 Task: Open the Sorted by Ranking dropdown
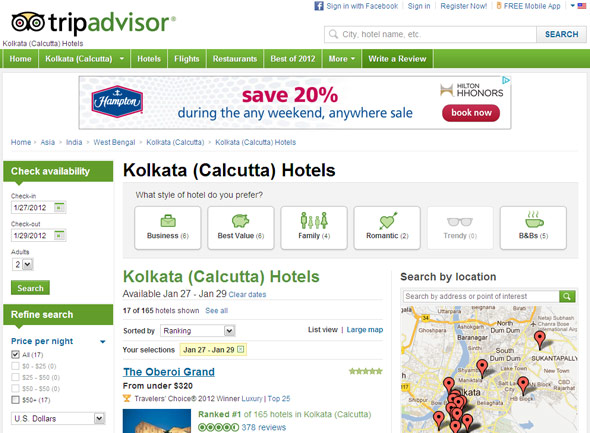click(x=198, y=331)
